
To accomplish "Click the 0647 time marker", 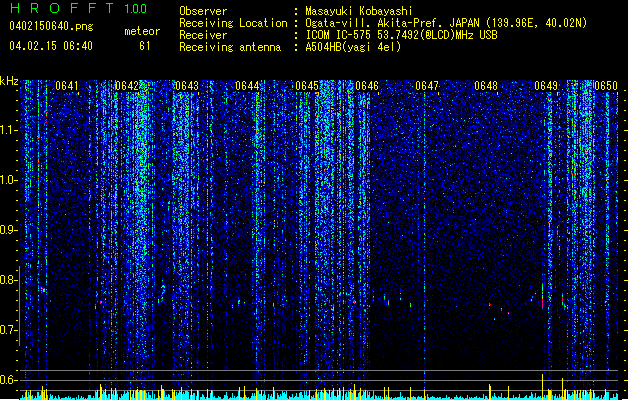I will [427, 86].
